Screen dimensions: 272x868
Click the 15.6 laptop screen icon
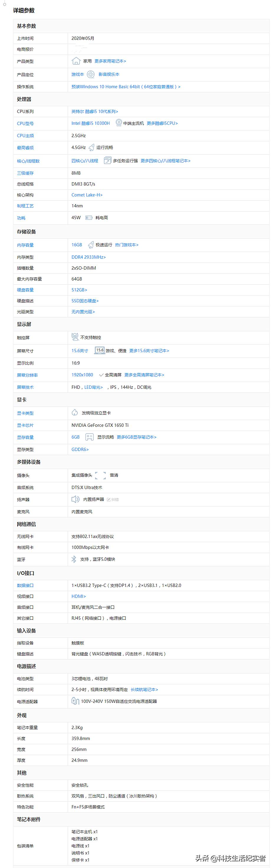99,350
